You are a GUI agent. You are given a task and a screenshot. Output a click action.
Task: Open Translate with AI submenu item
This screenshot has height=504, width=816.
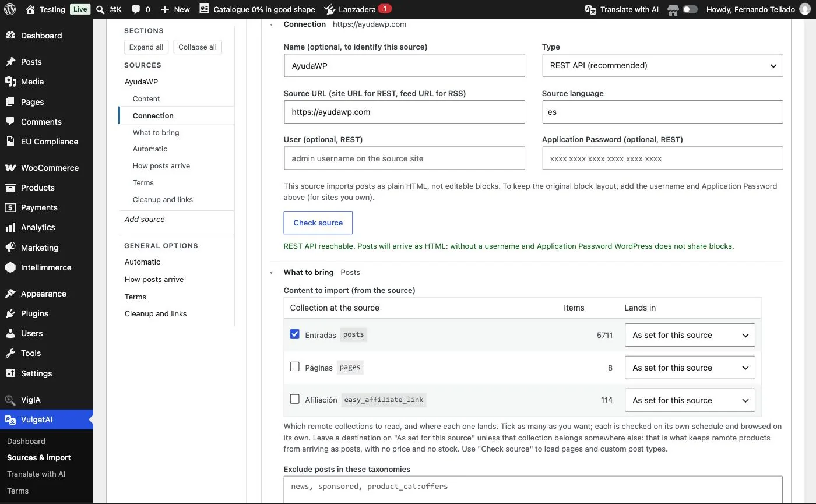pos(36,474)
